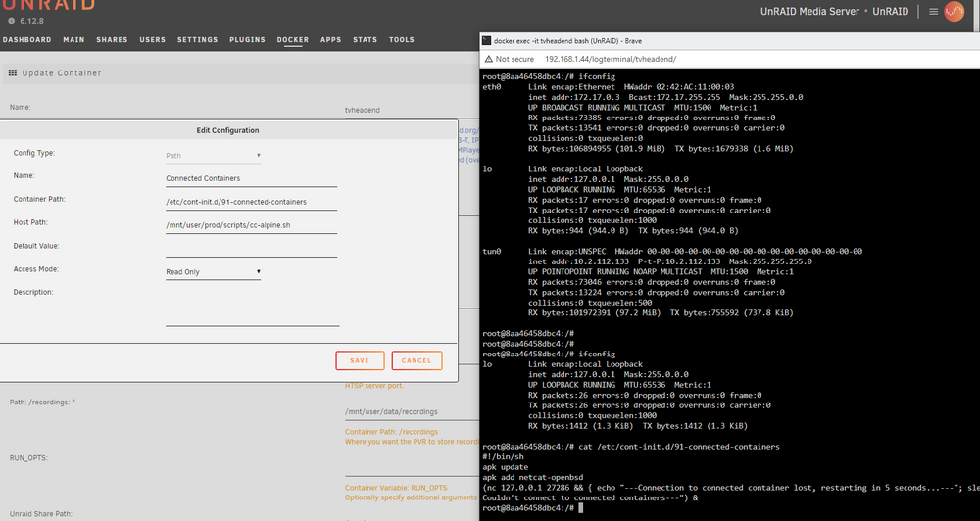Edit the Container Path field

pyautogui.click(x=251, y=202)
